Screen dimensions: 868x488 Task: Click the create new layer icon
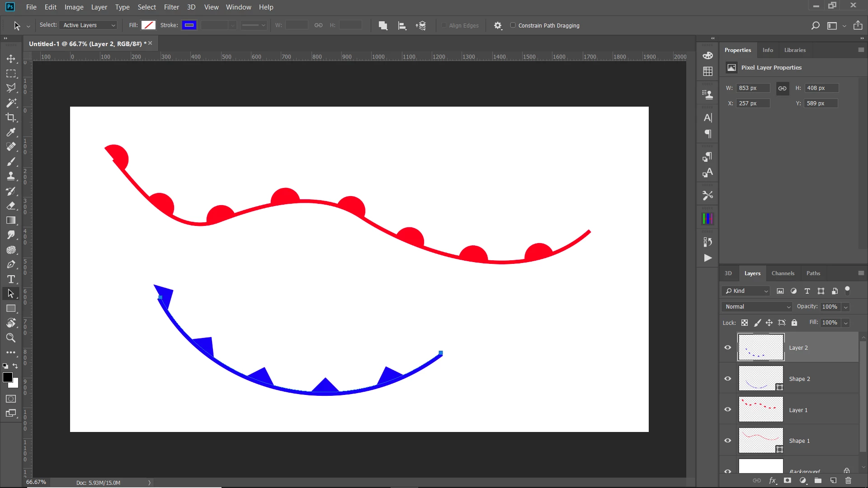tap(833, 481)
